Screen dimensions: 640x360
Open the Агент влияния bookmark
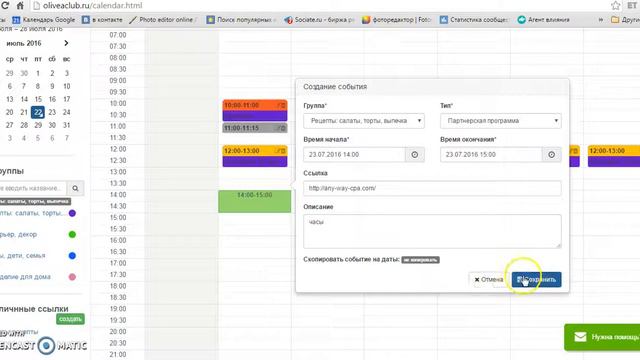click(x=543, y=20)
